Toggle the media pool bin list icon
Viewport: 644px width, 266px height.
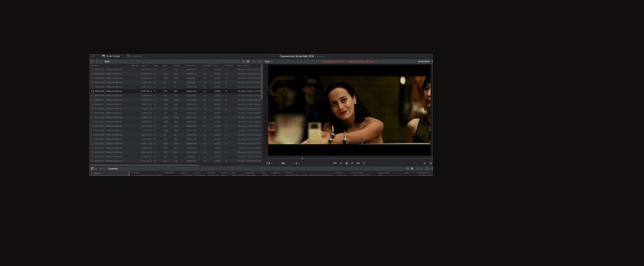coord(92,169)
